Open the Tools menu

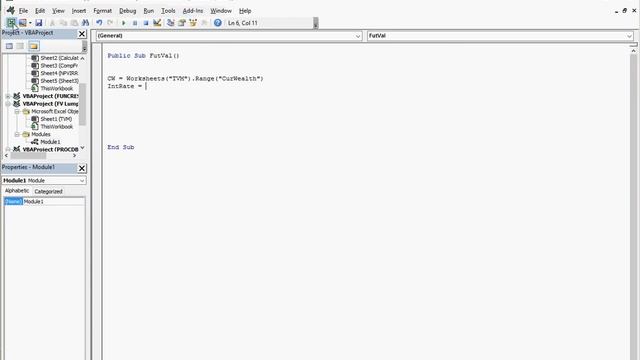pyautogui.click(x=168, y=11)
